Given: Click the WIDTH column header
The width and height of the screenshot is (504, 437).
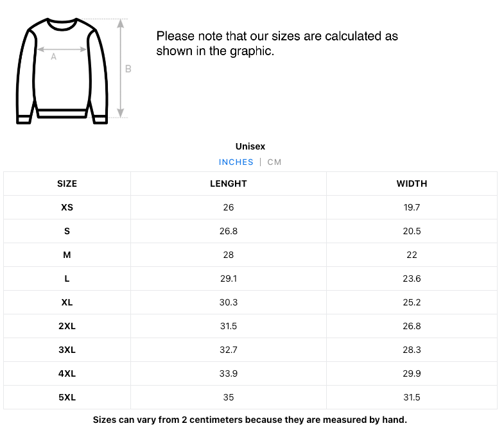Looking at the screenshot, I should coord(412,184).
